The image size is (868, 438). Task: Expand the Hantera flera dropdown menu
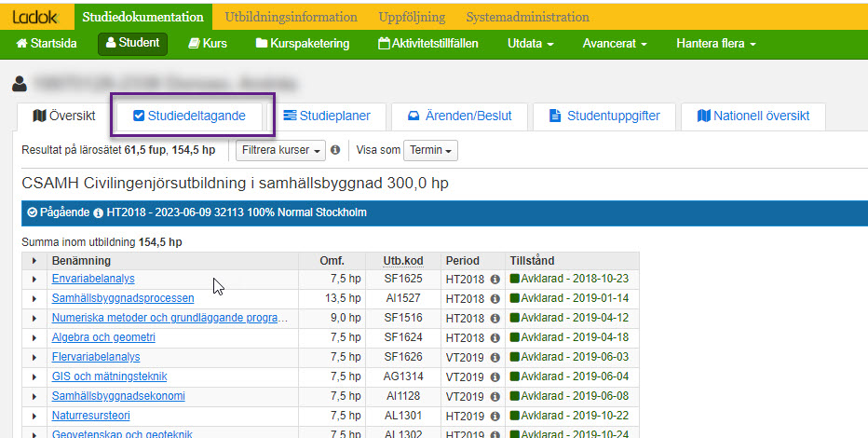716,43
